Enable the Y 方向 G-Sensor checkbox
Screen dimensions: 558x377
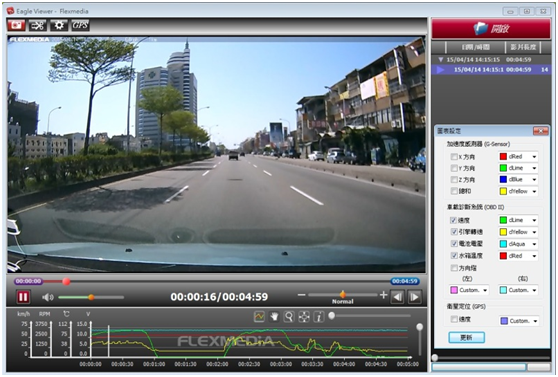click(454, 168)
